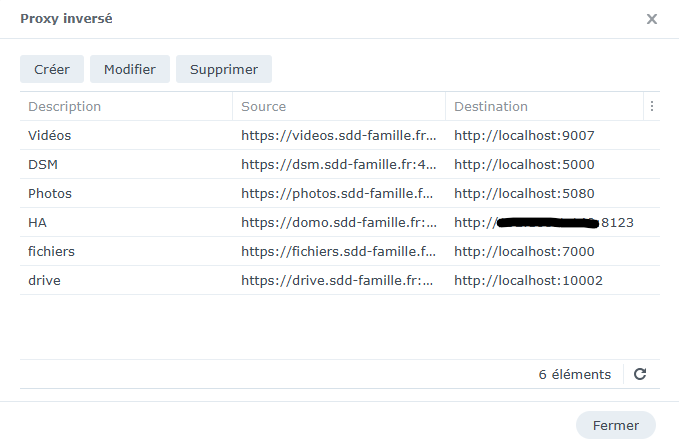Image resolution: width=679 pixels, height=447 pixels.
Task: Sort by the Source column header
Action: point(264,106)
